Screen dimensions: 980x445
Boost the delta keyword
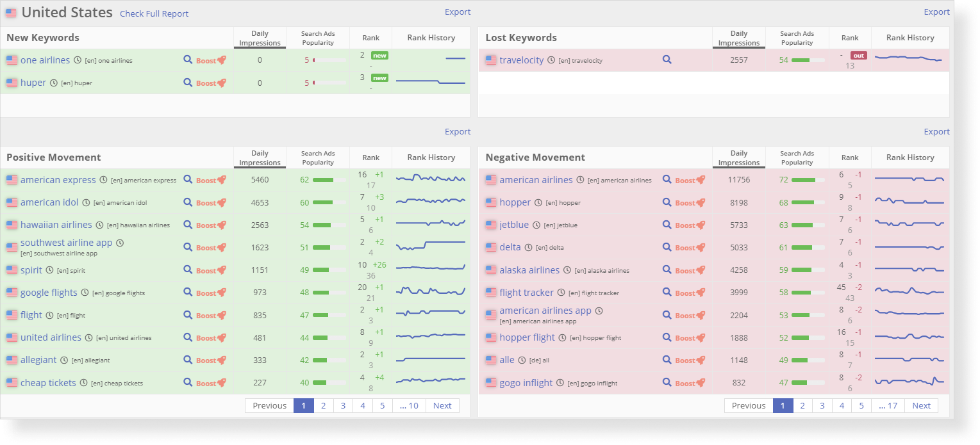coord(690,248)
